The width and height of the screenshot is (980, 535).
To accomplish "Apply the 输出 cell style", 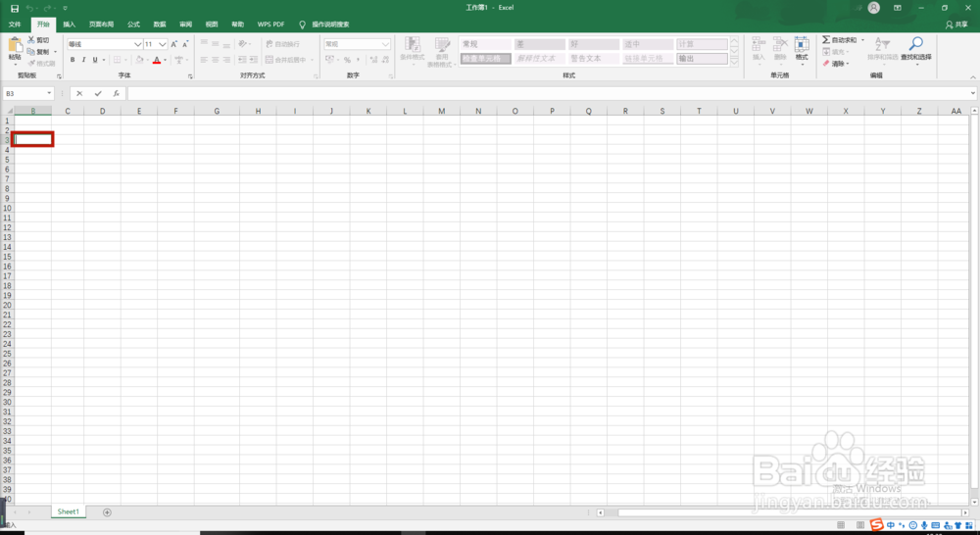I will tap(702, 59).
